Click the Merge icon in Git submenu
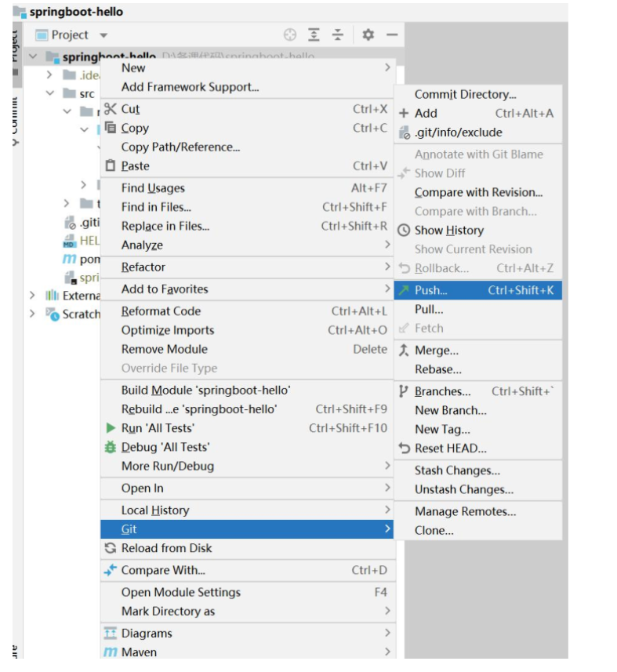The width and height of the screenshot is (617, 672). 404,351
